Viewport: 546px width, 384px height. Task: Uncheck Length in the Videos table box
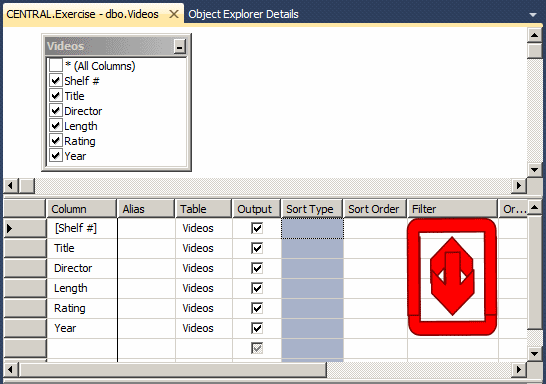[x=56, y=126]
